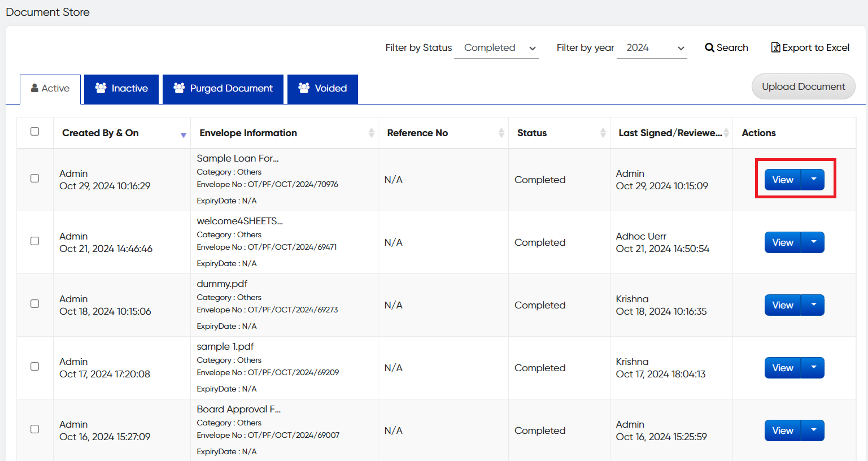
Task: Toggle the select-all header checkbox
Action: pos(35,132)
